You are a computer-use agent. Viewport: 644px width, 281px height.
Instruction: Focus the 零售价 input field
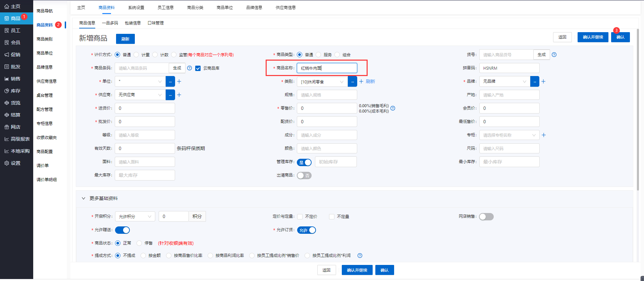(327, 108)
